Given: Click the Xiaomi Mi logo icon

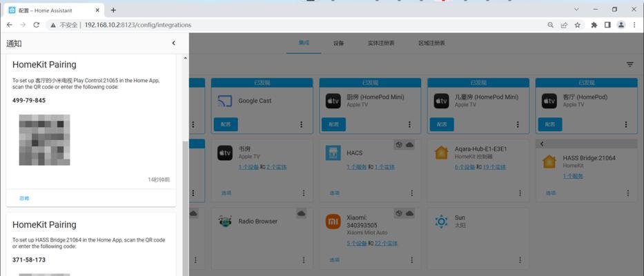Looking at the screenshot, I should coord(333,221).
